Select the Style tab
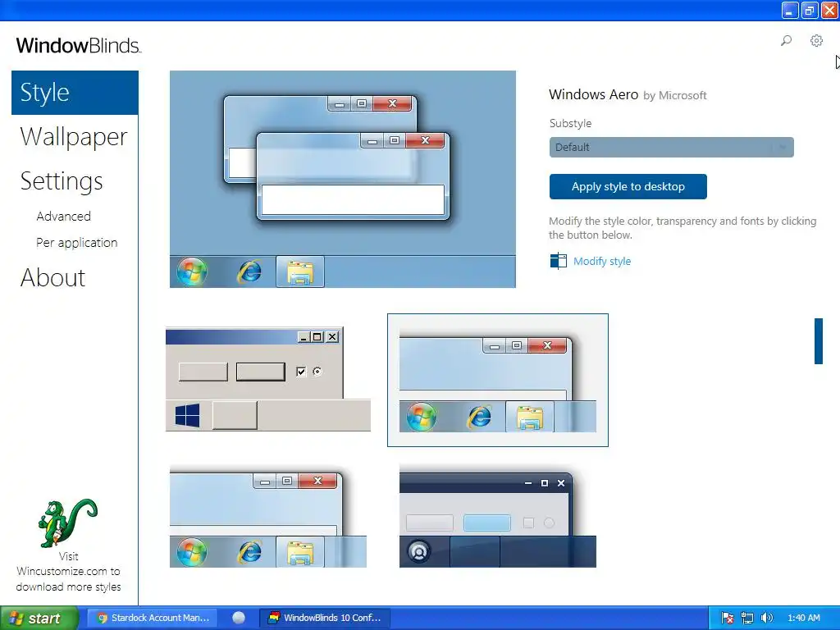The width and height of the screenshot is (840, 630). click(75, 93)
